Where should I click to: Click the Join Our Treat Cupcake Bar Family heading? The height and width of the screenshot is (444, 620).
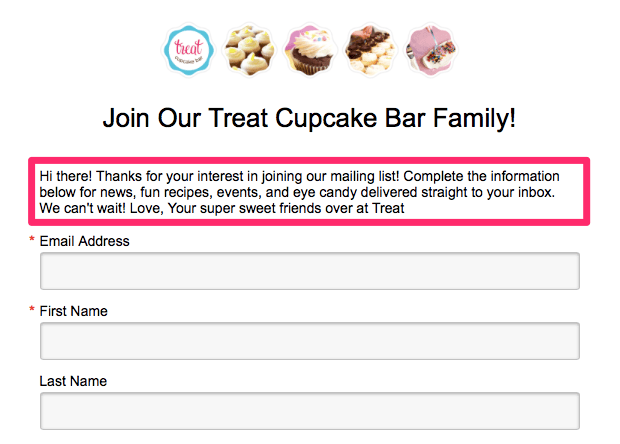[309, 118]
